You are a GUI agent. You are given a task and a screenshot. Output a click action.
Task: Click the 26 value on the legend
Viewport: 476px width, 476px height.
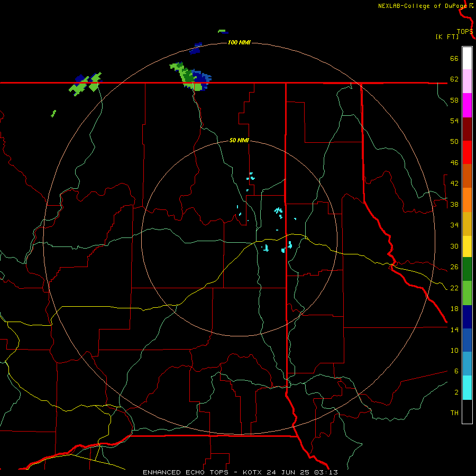[x=454, y=267]
